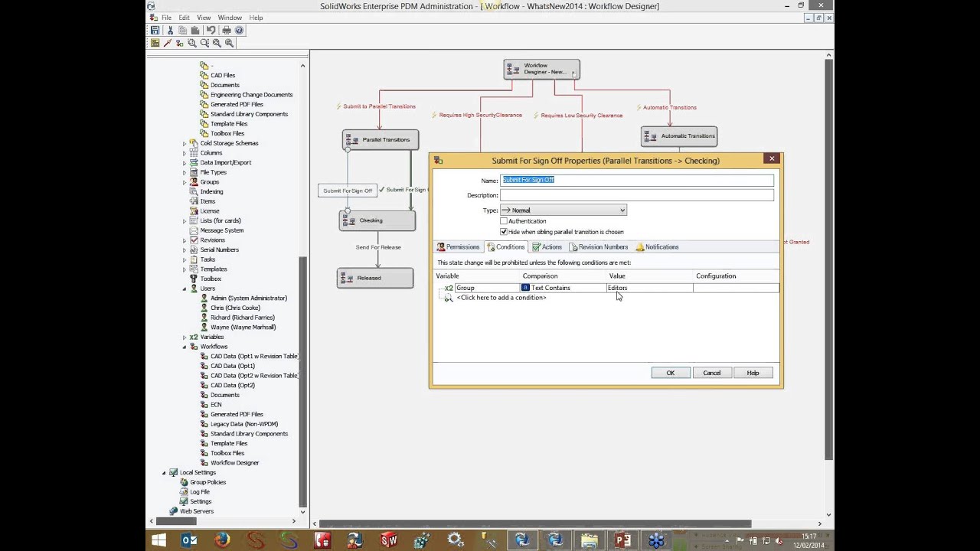Click the Group variable x2 icon
The width and height of the screenshot is (980, 551).
pyautogui.click(x=449, y=288)
